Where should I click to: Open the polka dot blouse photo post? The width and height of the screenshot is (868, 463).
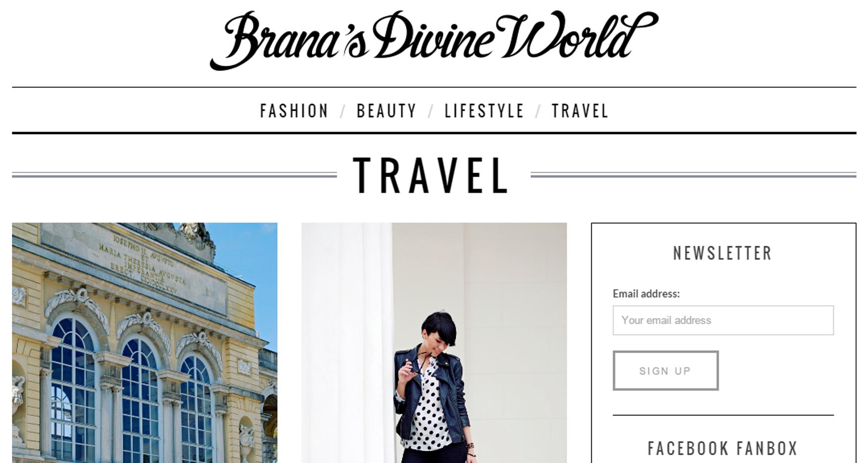pos(434,343)
